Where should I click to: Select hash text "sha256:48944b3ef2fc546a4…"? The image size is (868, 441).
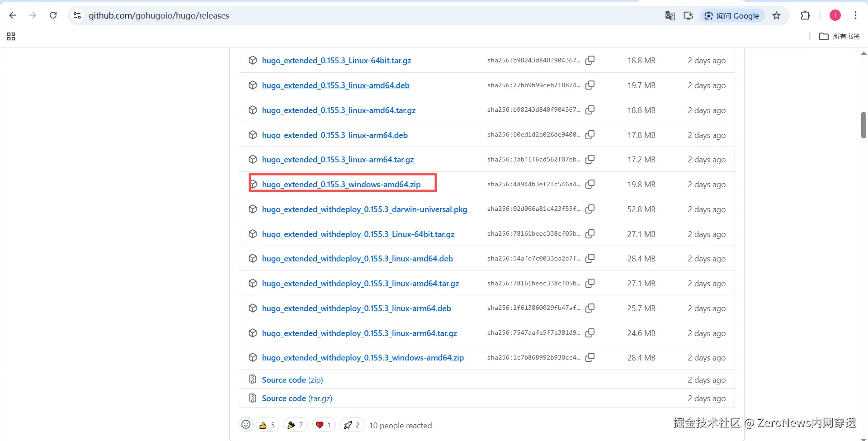point(533,184)
